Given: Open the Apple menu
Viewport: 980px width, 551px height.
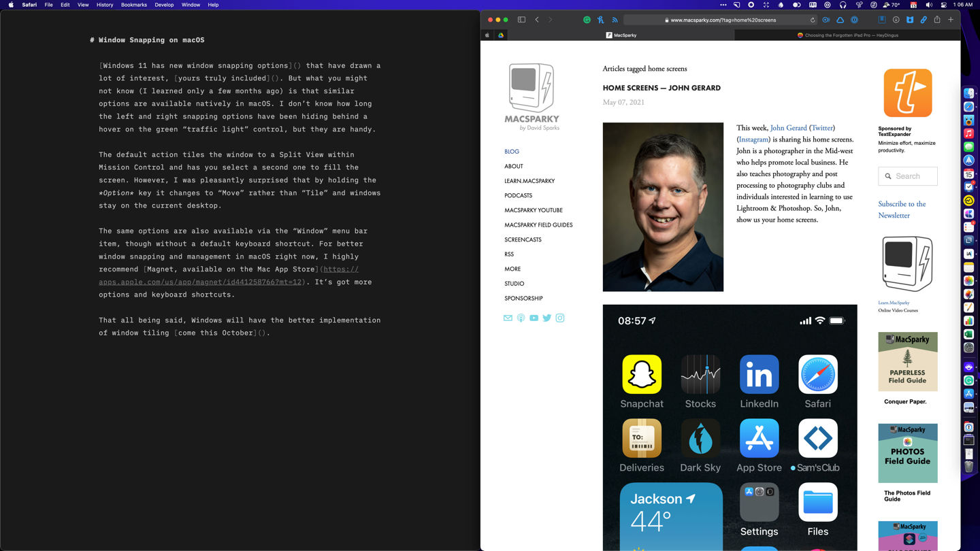Looking at the screenshot, I should (10, 5).
